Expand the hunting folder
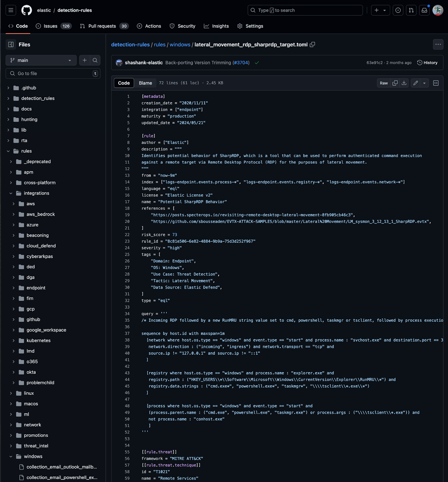 [8, 120]
